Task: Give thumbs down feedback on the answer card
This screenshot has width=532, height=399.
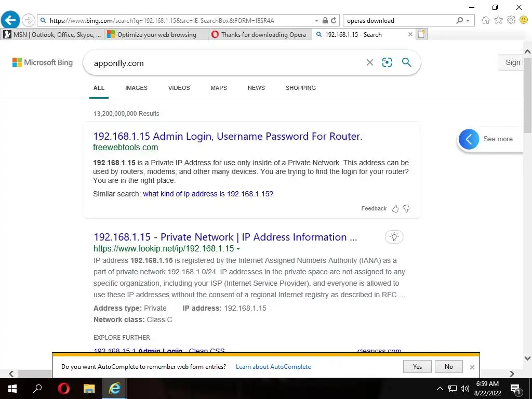Action: pos(406,208)
